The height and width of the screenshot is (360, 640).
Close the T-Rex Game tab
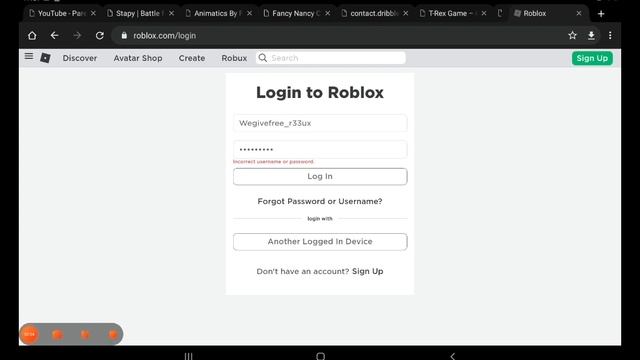pyautogui.click(x=484, y=13)
